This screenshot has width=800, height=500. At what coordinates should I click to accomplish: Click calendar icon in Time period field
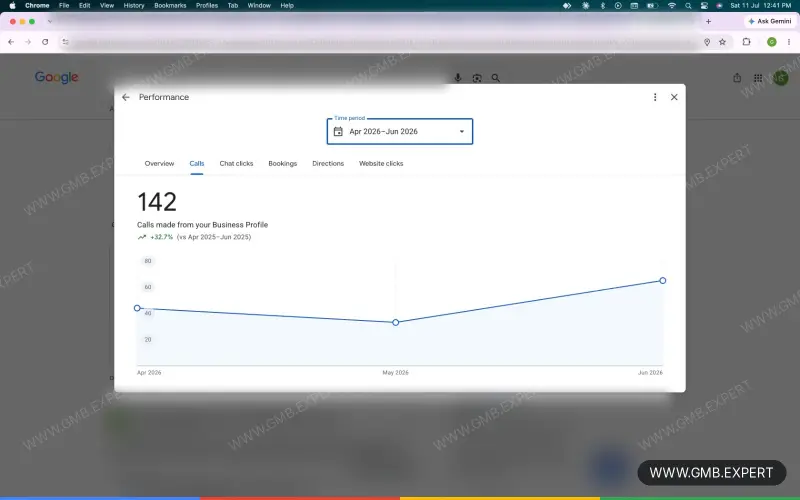coord(338,132)
